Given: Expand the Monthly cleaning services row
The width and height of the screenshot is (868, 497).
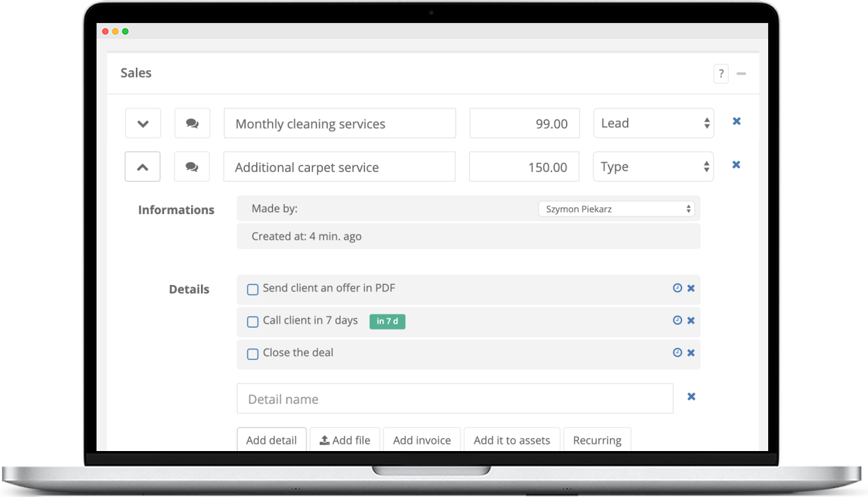Looking at the screenshot, I should coord(143,123).
